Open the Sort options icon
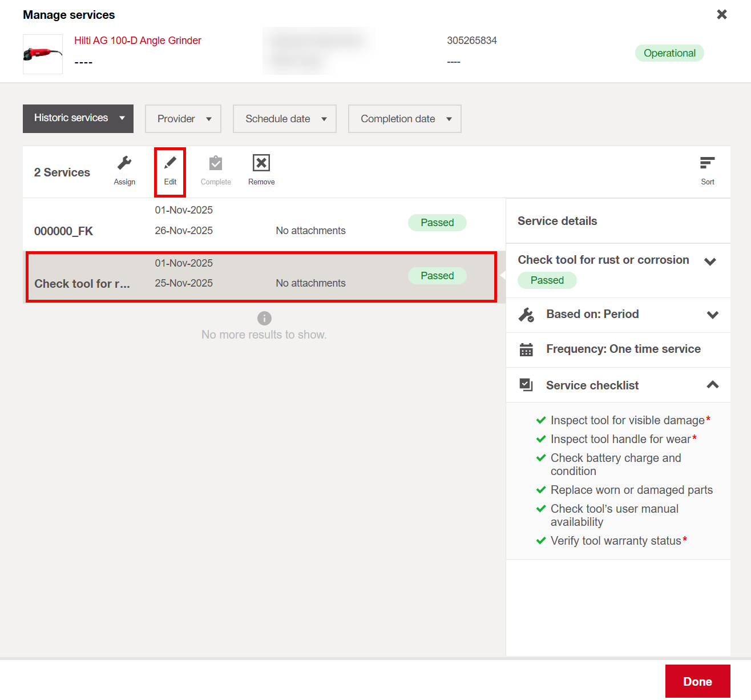 [707, 164]
